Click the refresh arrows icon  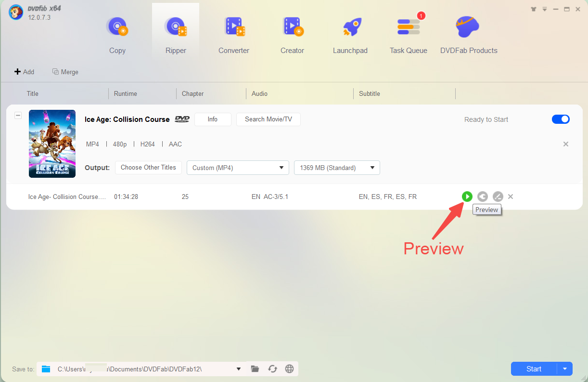272,369
